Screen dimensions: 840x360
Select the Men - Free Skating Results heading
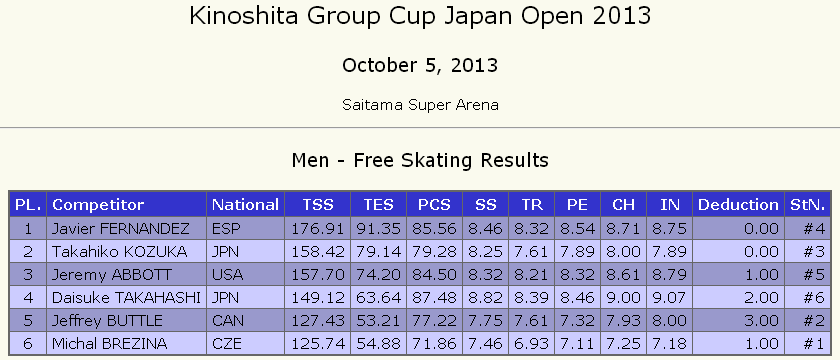pyautogui.click(x=420, y=160)
